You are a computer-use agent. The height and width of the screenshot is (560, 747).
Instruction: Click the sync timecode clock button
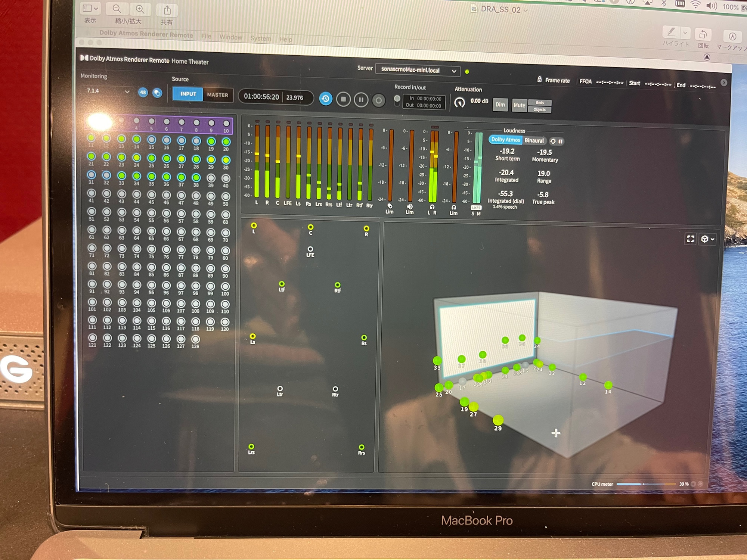tap(326, 99)
